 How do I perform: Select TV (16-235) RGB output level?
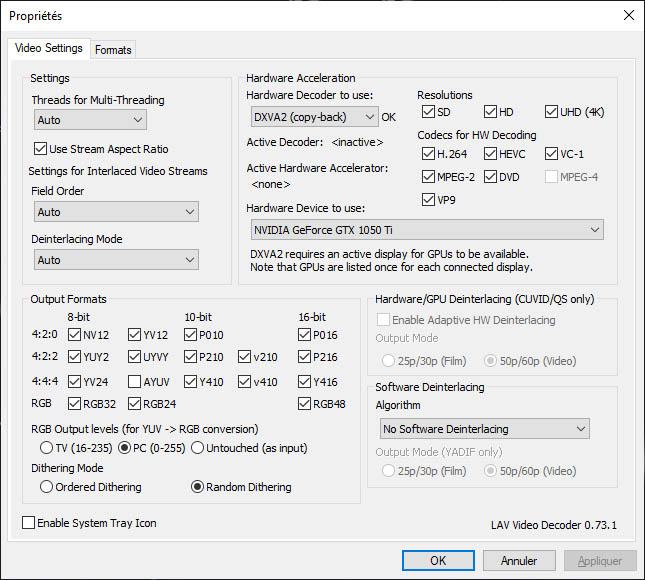45,447
